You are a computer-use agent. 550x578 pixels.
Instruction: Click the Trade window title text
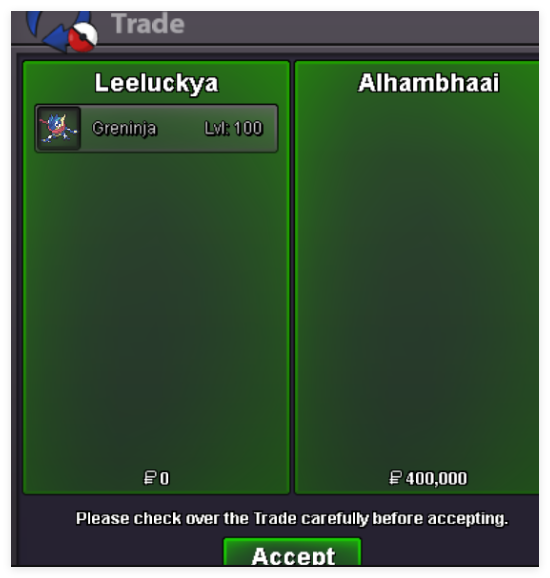pyautogui.click(x=148, y=24)
